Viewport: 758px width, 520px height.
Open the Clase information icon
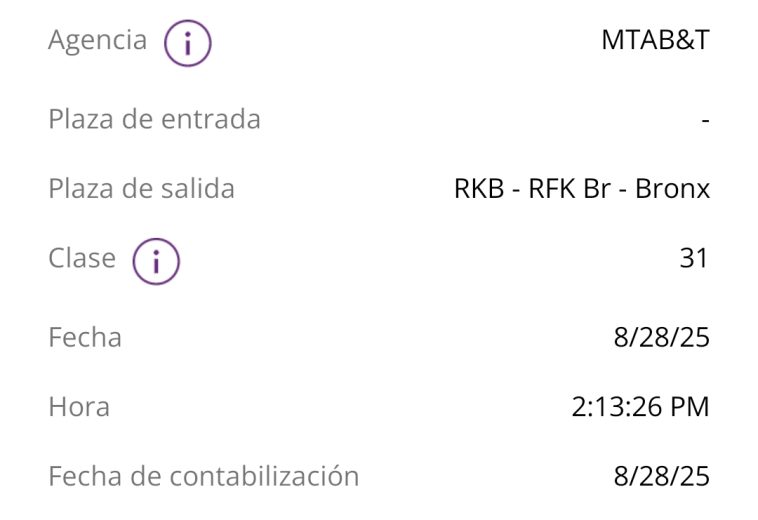[x=156, y=261]
